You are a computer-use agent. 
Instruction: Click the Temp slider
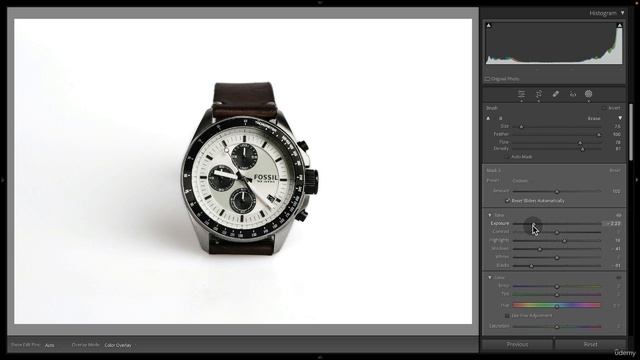tap(556, 286)
